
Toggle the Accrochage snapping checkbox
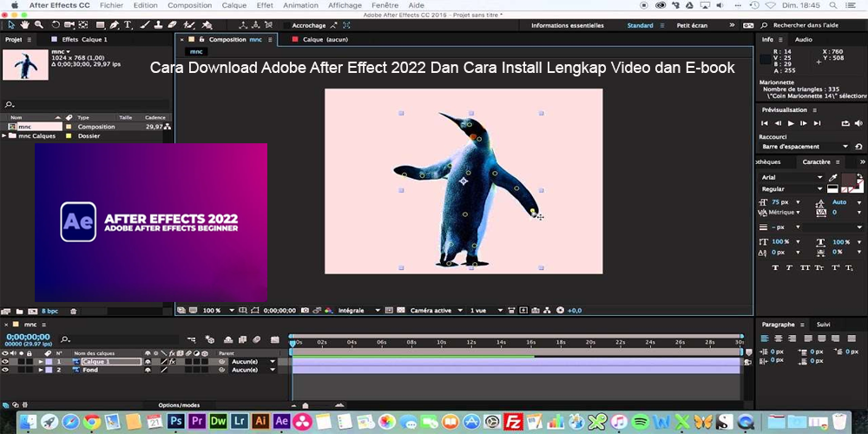286,25
